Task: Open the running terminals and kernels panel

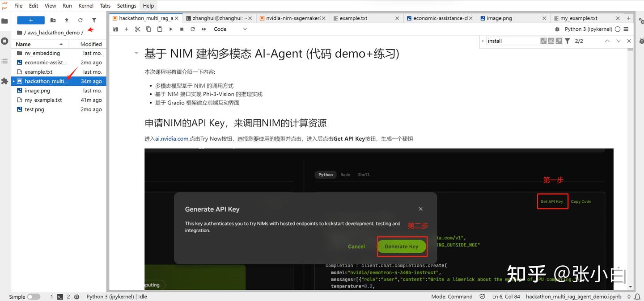Action: coord(4,41)
